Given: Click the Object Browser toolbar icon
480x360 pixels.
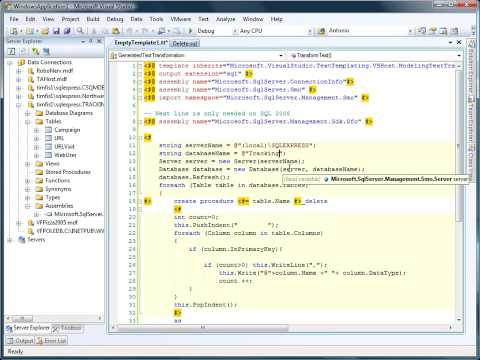Looking at the screenshot, I should 443,31.
